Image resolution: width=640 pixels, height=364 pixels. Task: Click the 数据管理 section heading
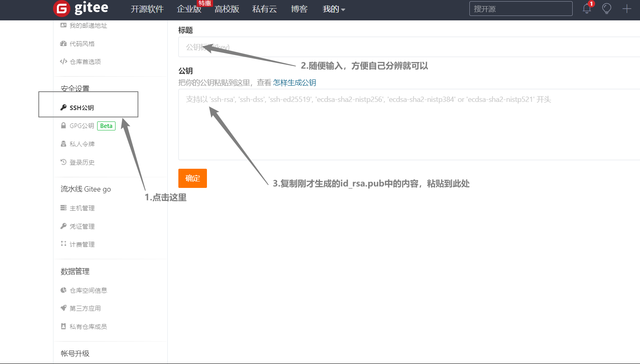(x=75, y=271)
